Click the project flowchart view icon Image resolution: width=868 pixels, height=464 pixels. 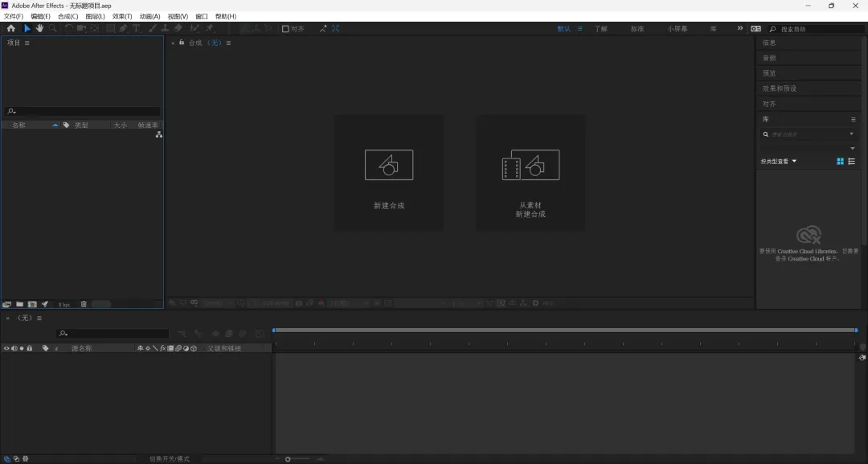(x=159, y=134)
